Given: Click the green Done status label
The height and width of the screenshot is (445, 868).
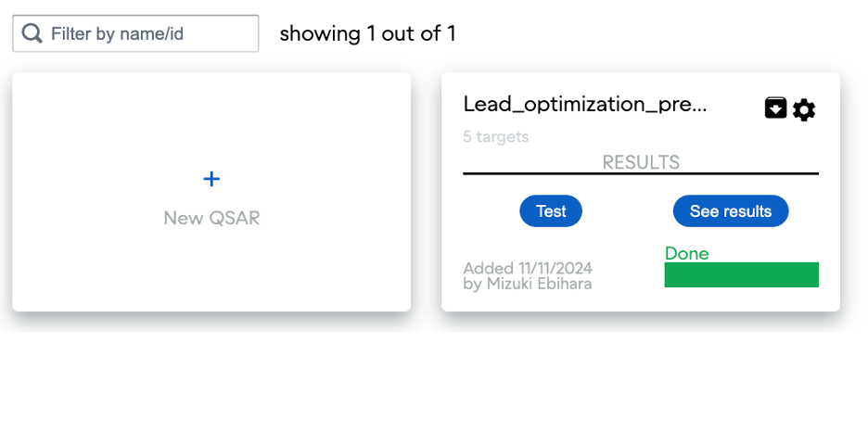Looking at the screenshot, I should point(686,253).
